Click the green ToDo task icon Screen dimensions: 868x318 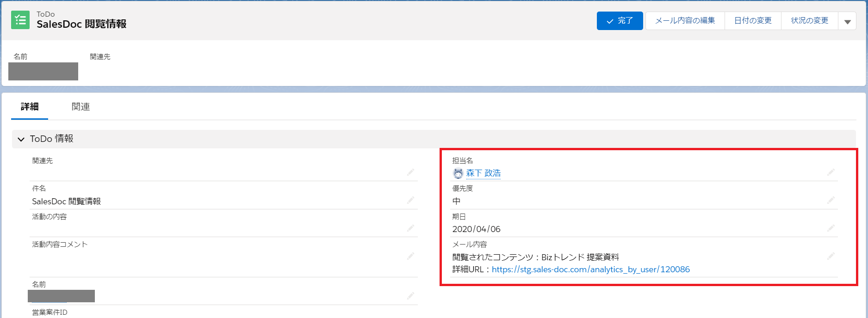pos(20,20)
